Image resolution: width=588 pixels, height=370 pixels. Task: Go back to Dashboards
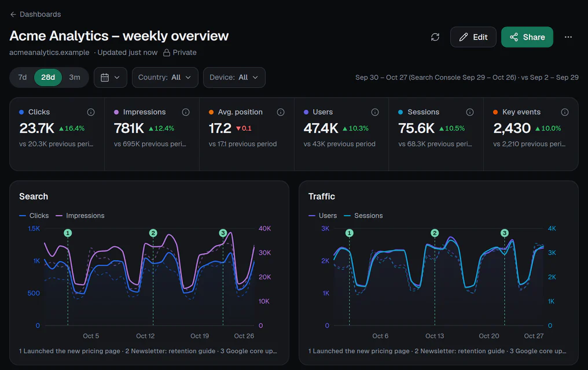35,14
